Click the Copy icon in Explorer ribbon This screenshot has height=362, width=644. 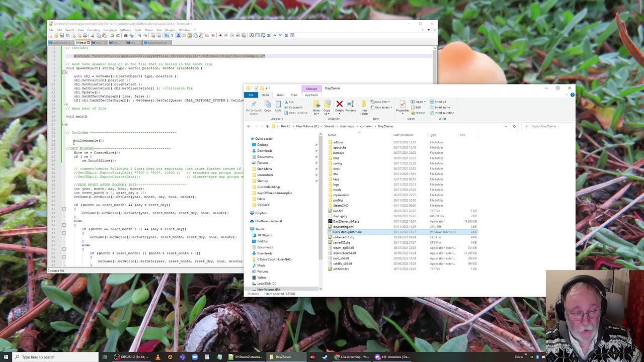pos(267,104)
